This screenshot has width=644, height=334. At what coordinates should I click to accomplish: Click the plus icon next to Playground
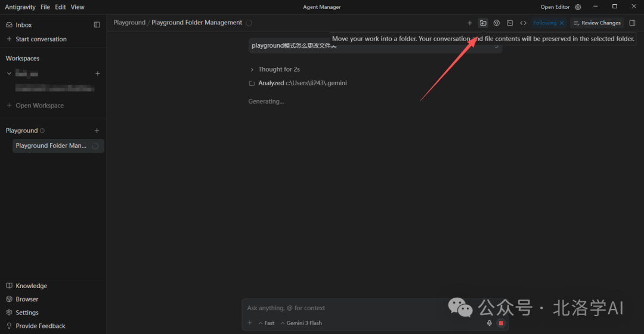click(x=97, y=131)
